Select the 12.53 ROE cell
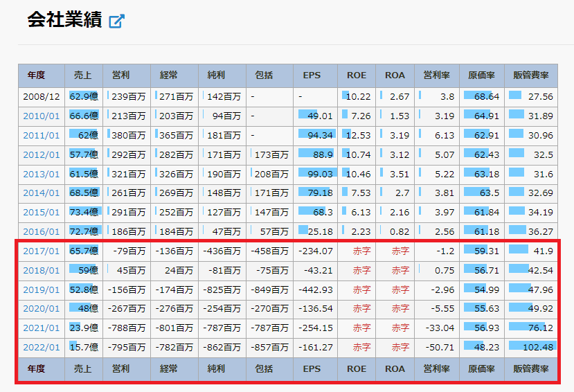Viewport: 574px width, 392px height. tap(357, 136)
